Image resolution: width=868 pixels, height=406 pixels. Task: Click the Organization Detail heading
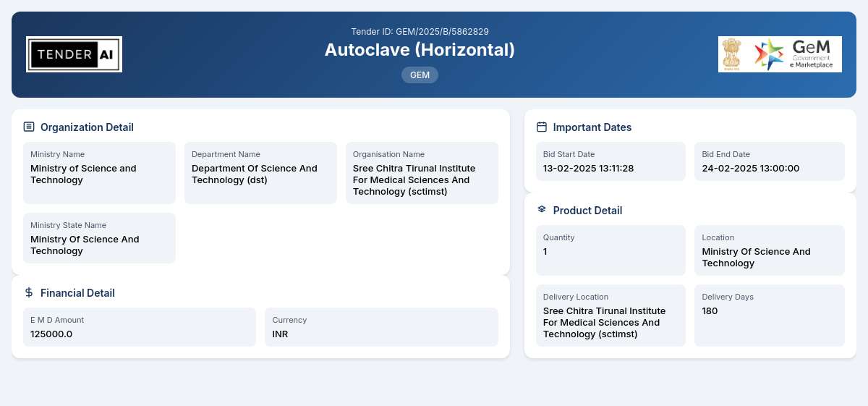pyautogui.click(x=87, y=127)
